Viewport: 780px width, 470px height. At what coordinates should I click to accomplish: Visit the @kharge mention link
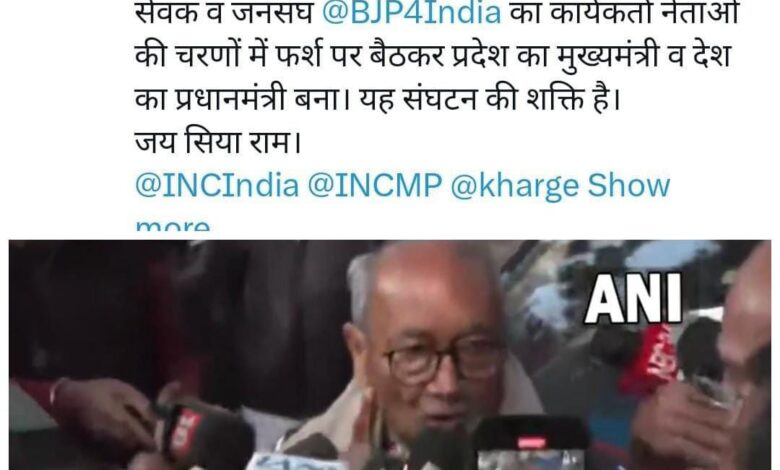(514, 187)
